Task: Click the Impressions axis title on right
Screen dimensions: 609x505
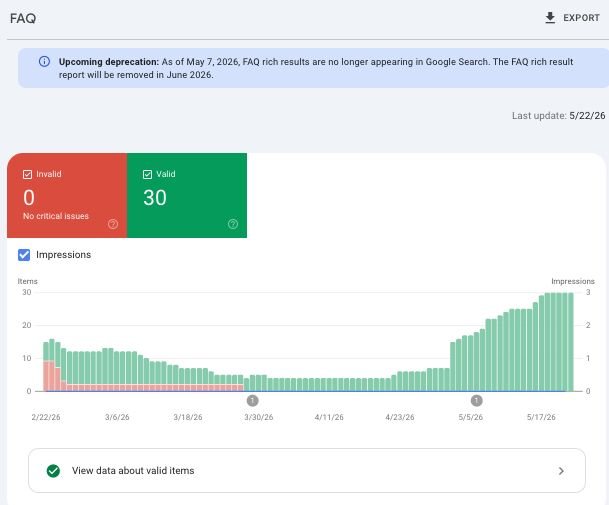Action: coord(573,281)
